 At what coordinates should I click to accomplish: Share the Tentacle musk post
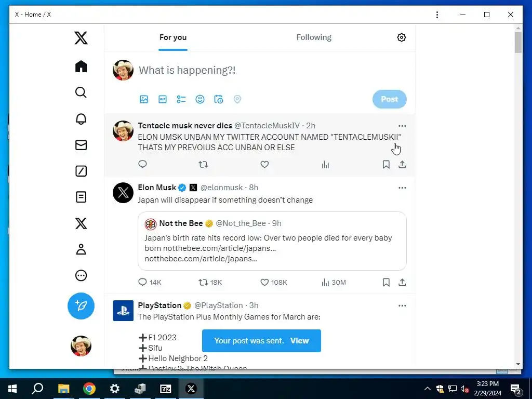coord(402,165)
